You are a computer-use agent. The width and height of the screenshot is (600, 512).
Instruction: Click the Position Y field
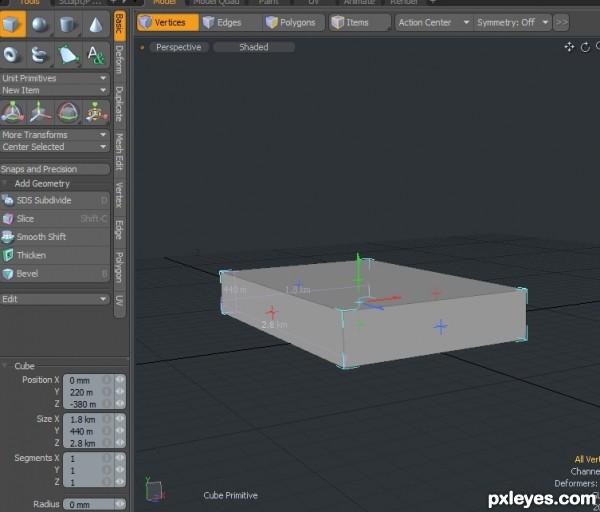(88, 392)
